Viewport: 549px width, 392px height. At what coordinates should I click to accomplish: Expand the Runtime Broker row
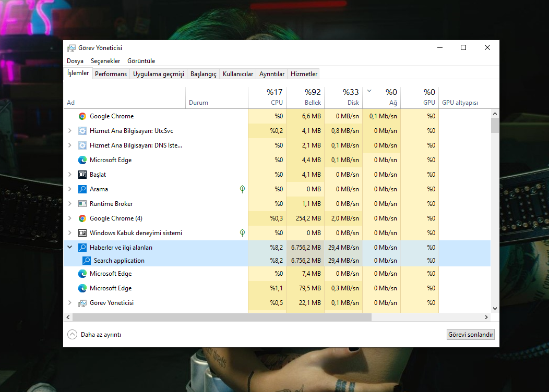pyautogui.click(x=70, y=203)
